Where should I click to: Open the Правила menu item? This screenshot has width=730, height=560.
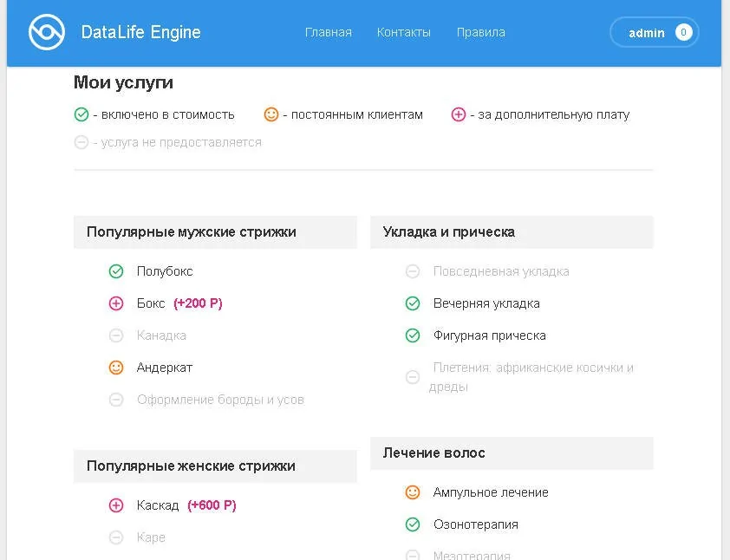(x=481, y=33)
